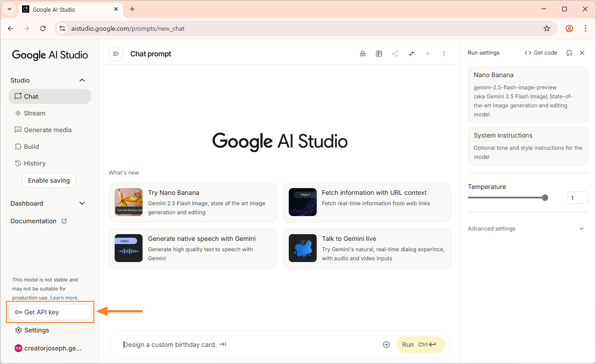Open Settings in the sidebar

[x=50, y=330]
